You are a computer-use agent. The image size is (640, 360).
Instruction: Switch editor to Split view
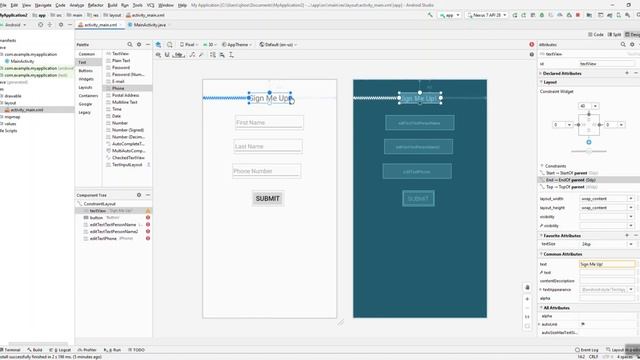(614, 35)
